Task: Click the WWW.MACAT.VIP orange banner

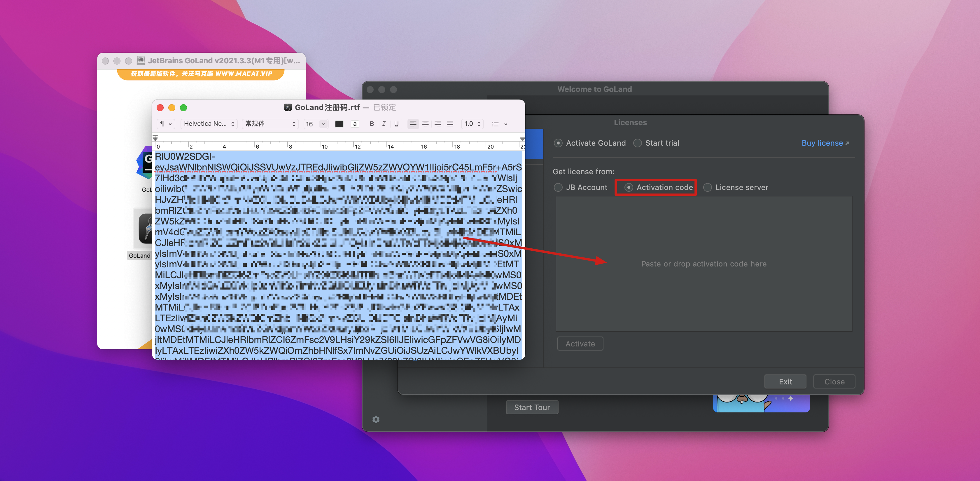Action: [x=201, y=74]
